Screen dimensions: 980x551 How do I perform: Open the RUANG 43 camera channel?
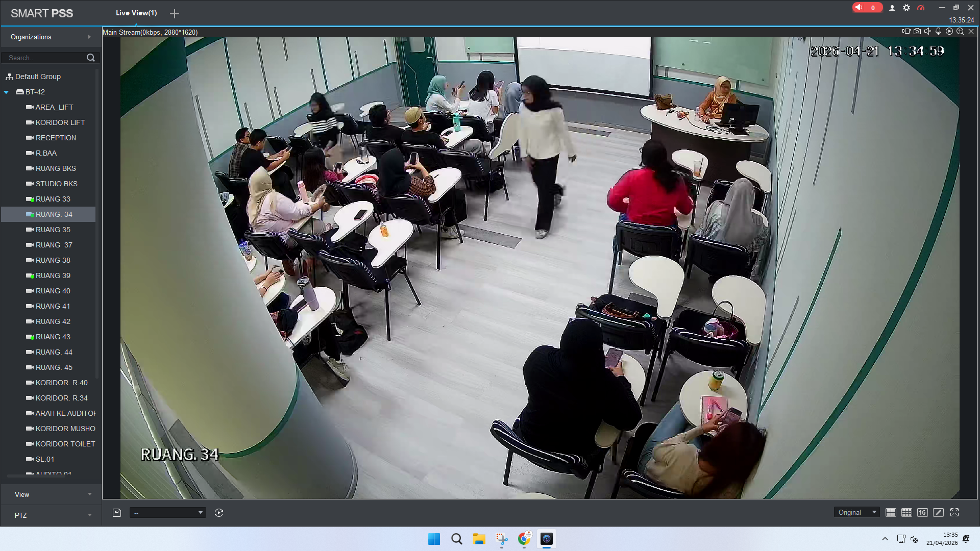48,337
